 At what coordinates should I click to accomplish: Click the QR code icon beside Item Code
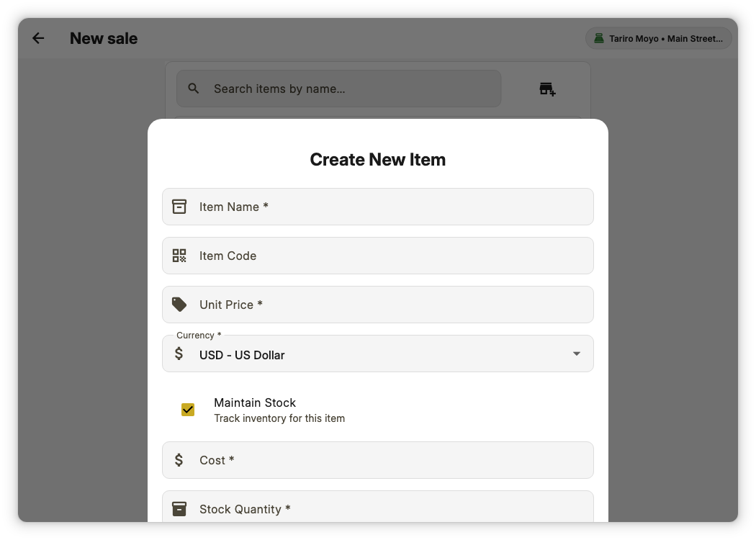pos(179,256)
